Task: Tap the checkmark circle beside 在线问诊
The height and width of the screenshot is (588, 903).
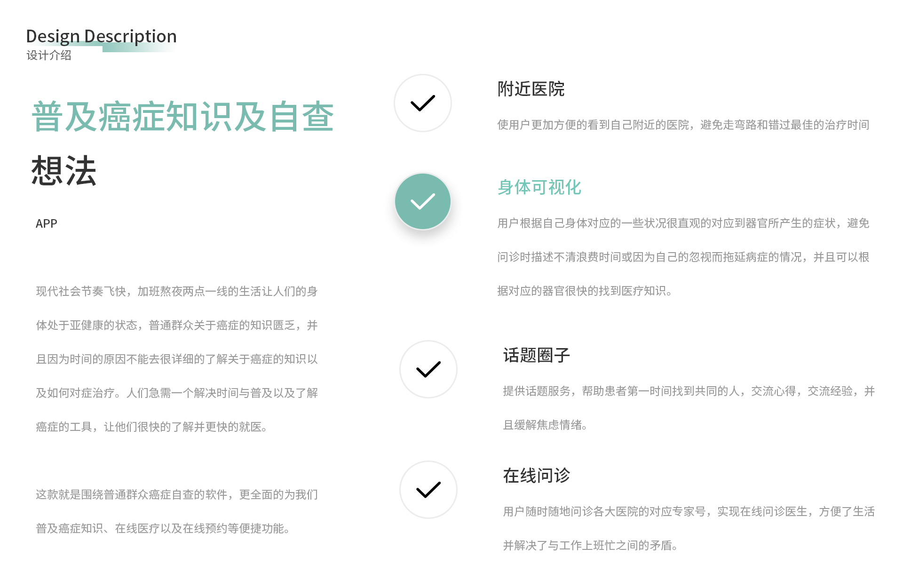Action: [428, 490]
